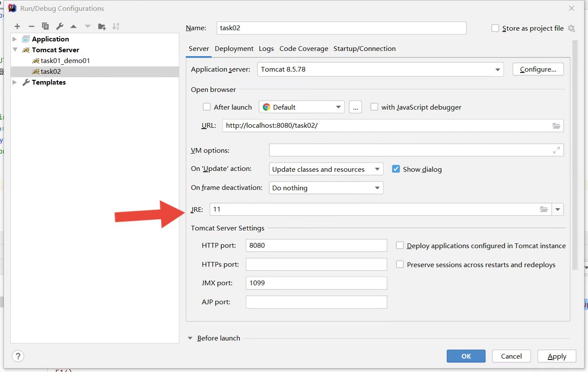Click Application node icon
588x372 pixels.
[26, 39]
